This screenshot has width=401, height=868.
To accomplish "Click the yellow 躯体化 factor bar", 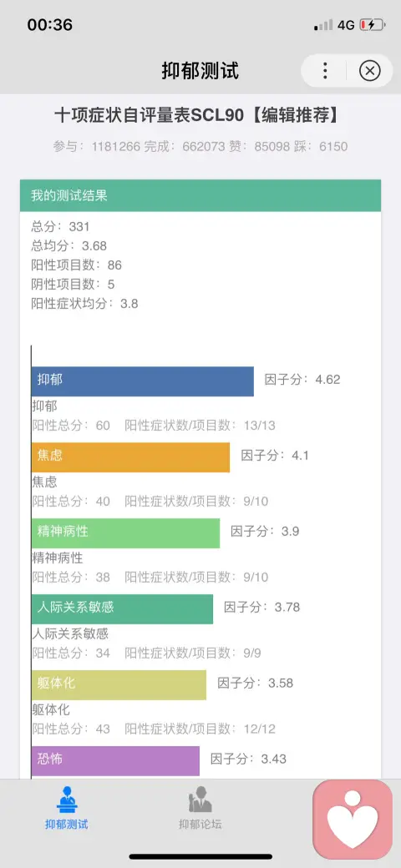I will click(x=119, y=684).
